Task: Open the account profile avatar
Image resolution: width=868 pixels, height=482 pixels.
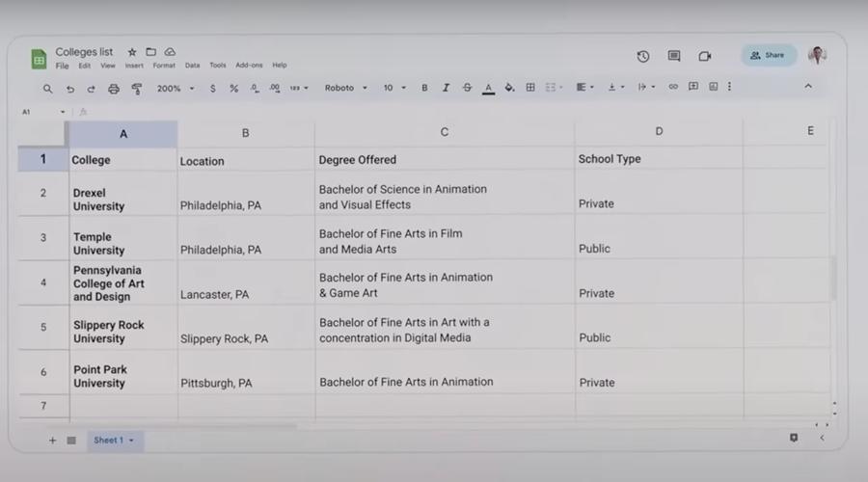Action: coord(817,55)
